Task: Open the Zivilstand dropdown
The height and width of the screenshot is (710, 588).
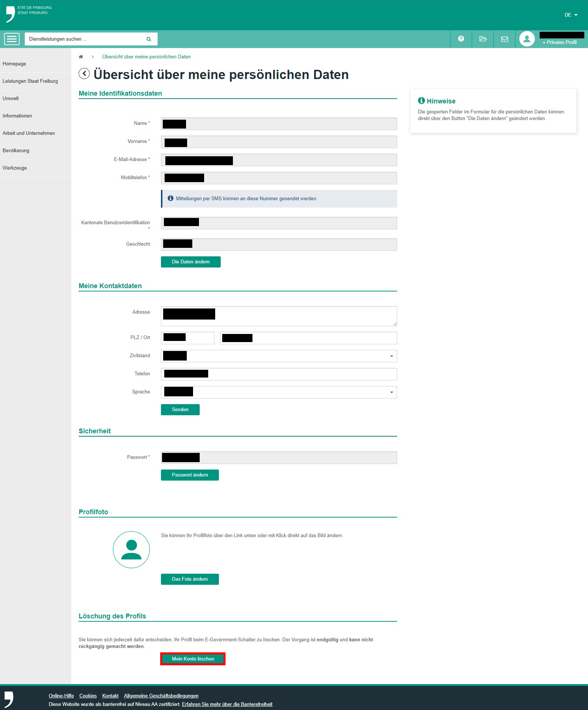Action: (279, 356)
